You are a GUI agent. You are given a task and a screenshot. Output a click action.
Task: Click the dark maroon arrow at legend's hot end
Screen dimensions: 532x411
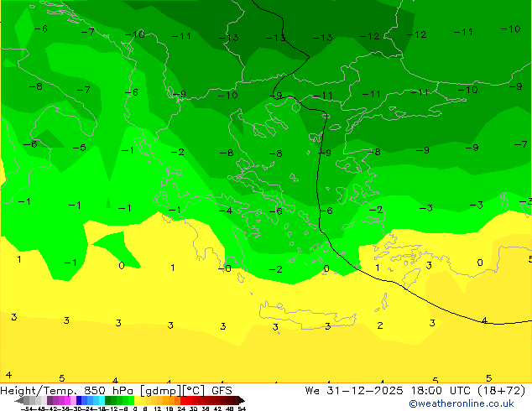click(242, 400)
